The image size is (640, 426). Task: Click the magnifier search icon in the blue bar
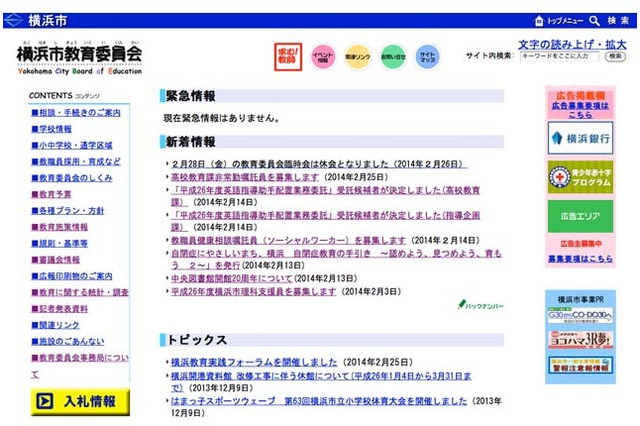click(x=594, y=21)
